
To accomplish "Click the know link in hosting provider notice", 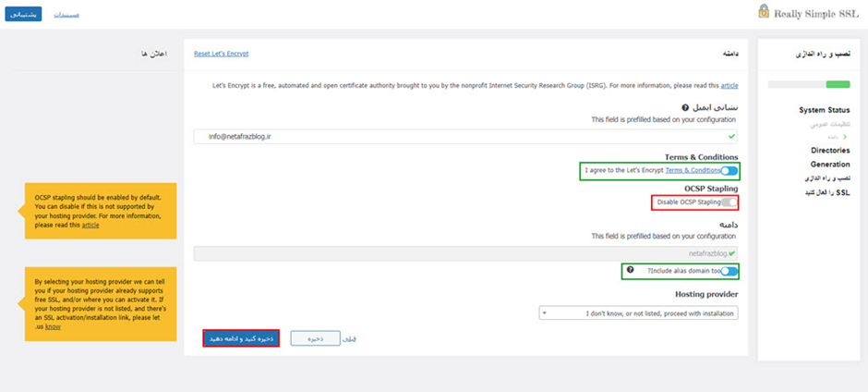I will click(53, 327).
